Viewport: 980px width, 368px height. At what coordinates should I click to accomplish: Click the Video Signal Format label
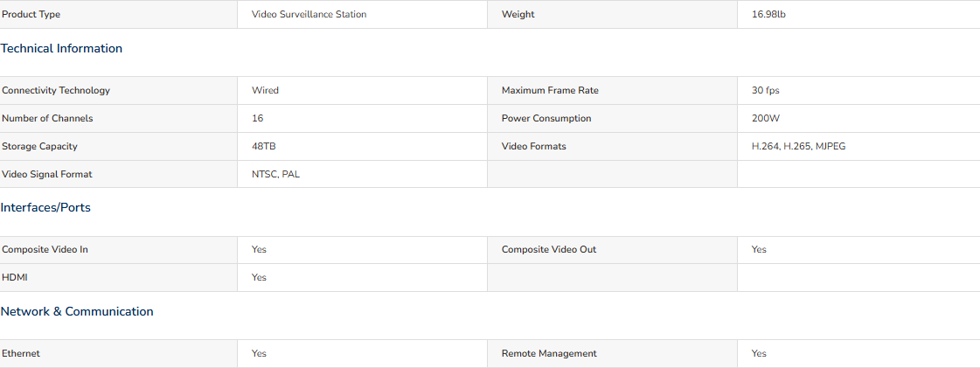[47, 174]
